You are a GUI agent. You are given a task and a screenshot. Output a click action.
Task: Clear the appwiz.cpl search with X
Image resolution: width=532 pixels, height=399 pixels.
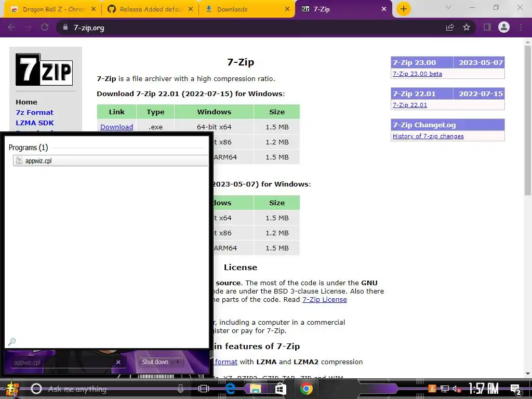coord(118,362)
